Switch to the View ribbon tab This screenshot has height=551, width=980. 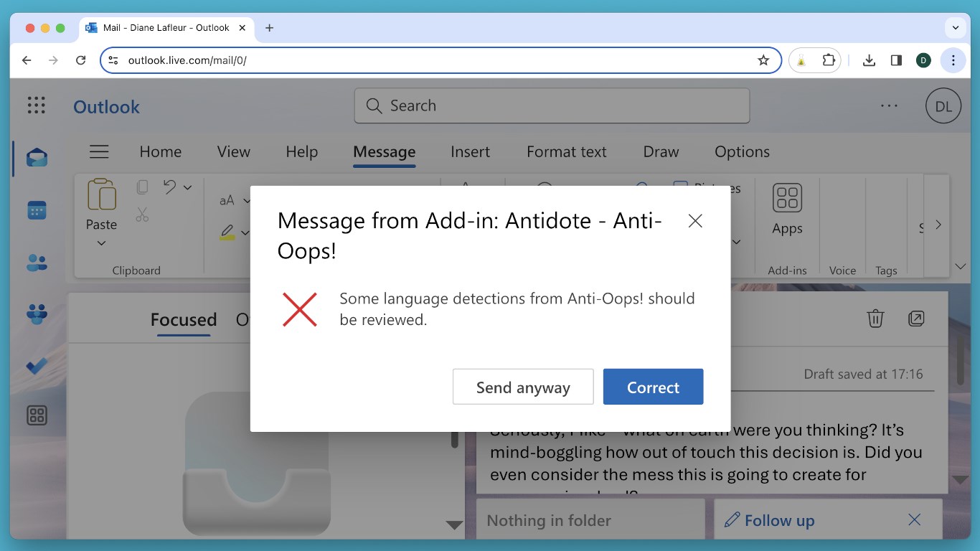[234, 151]
